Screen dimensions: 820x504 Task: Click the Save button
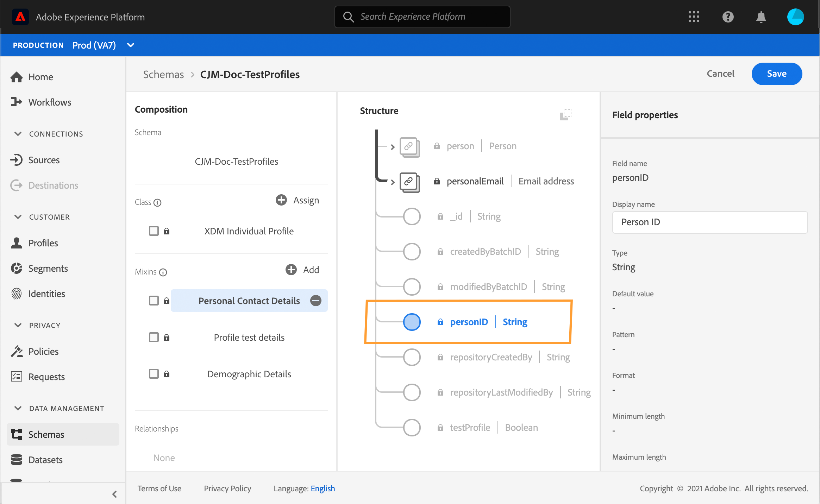click(776, 74)
